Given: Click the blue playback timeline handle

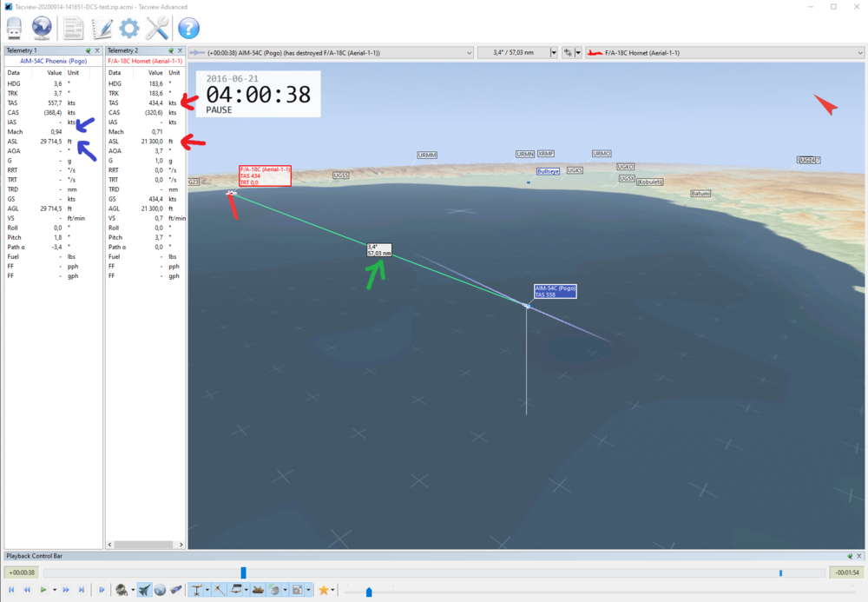Looking at the screenshot, I should pos(244,572).
